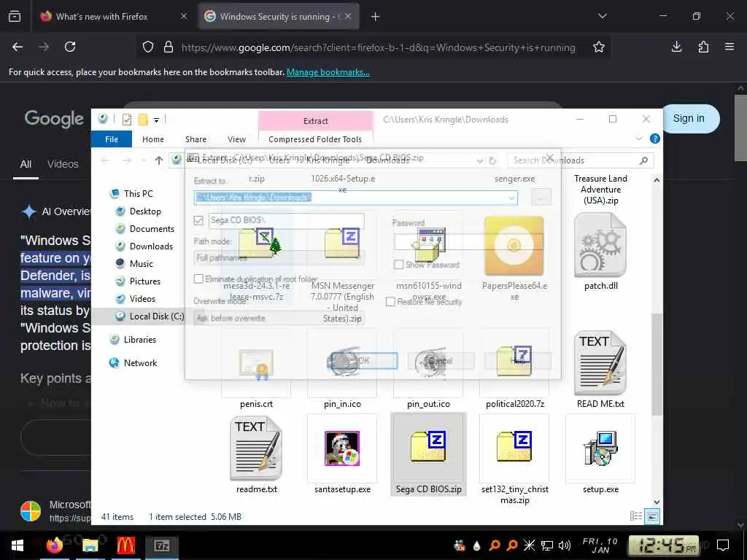
Task: Open File Explorer help icon
Action: (x=655, y=139)
